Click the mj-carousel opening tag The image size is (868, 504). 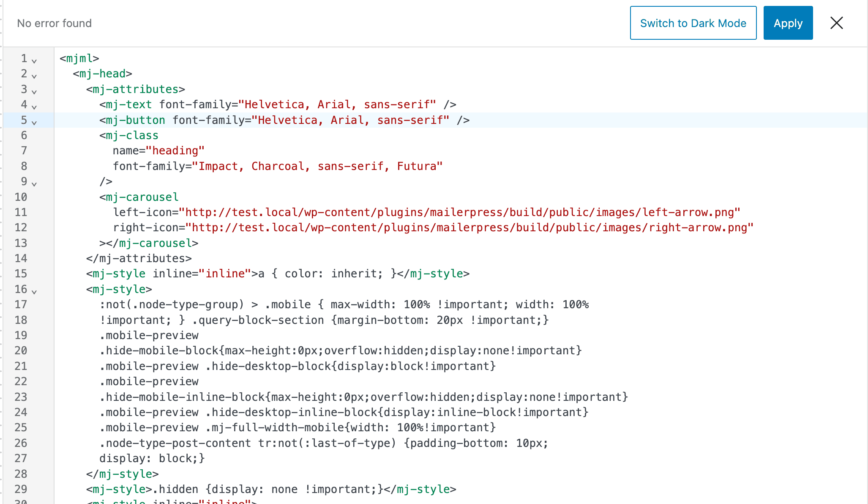142,197
